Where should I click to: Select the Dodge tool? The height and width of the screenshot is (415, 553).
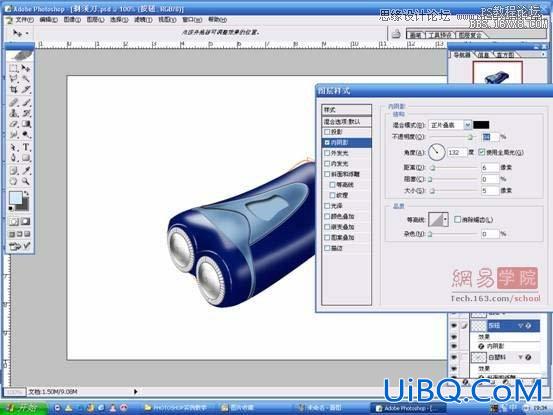(26, 134)
